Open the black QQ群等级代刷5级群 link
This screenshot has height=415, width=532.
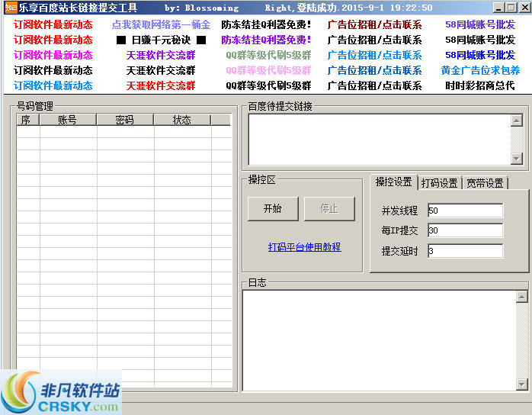[x=268, y=85]
